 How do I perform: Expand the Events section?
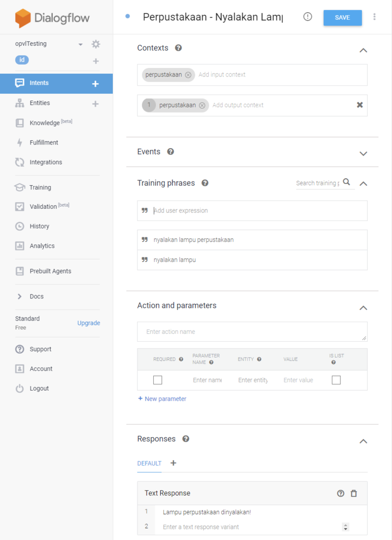363,153
